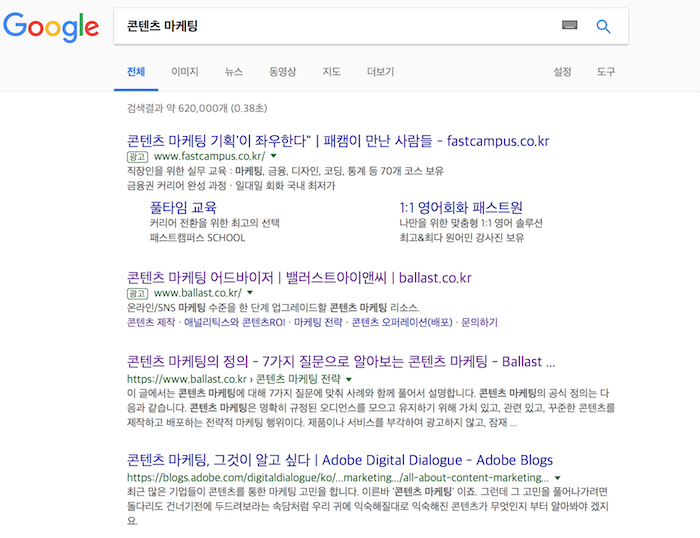The height and width of the screenshot is (538, 700).
Task: Click the green URL www.fastcampus.co.kr/
Action: [209, 156]
